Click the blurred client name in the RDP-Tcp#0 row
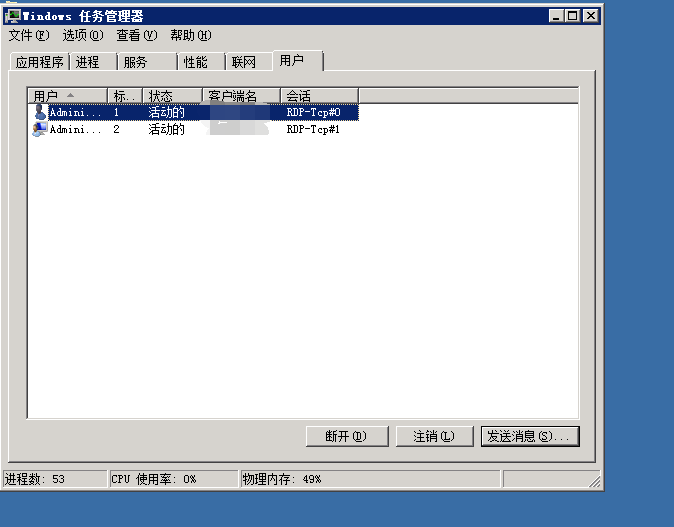 (239, 112)
